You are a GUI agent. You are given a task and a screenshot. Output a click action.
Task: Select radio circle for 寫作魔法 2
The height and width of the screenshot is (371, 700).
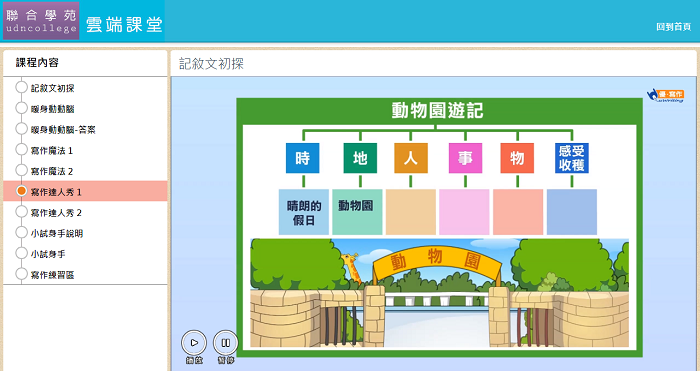pos(21,170)
